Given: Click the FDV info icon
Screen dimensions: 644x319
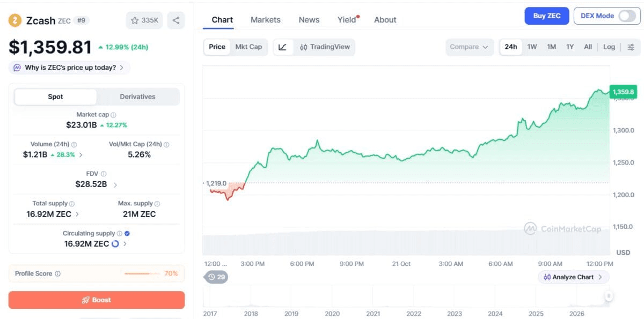Looking at the screenshot, I should pyautogui.click(x=104, y=174).
